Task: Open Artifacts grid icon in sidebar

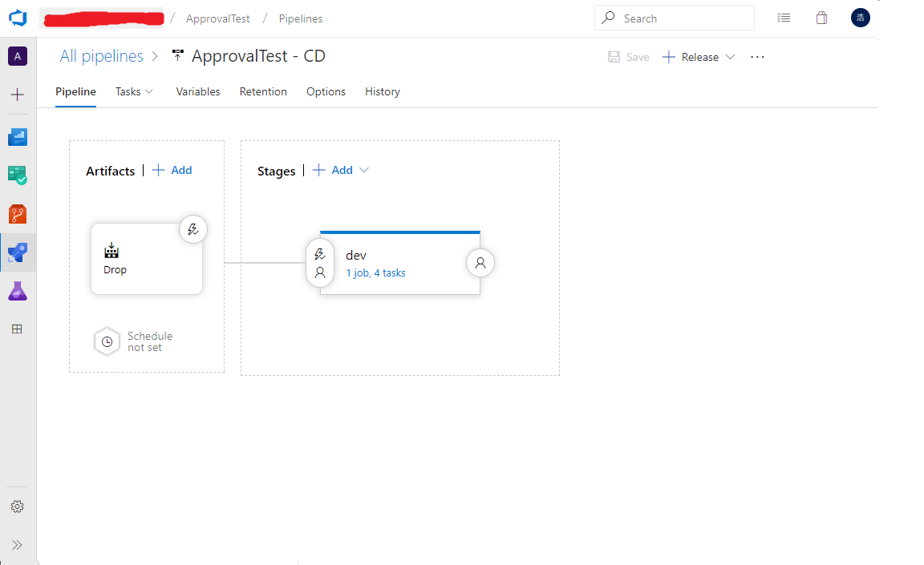Action: [x=17, y=329]
